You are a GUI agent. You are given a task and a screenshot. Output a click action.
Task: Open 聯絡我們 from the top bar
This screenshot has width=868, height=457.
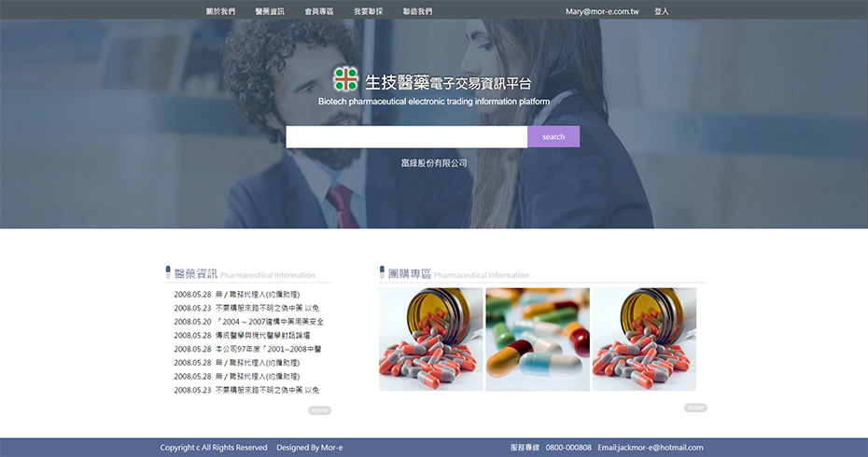pyautogui.click(x=417, y=11)
